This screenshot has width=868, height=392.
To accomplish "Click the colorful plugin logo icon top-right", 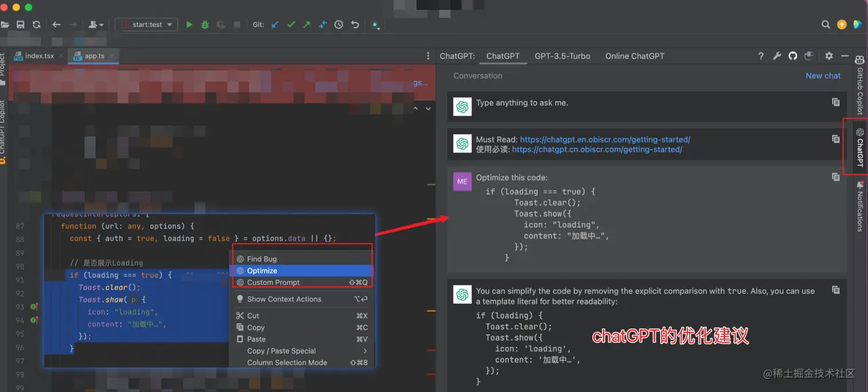I will point(858,25).
